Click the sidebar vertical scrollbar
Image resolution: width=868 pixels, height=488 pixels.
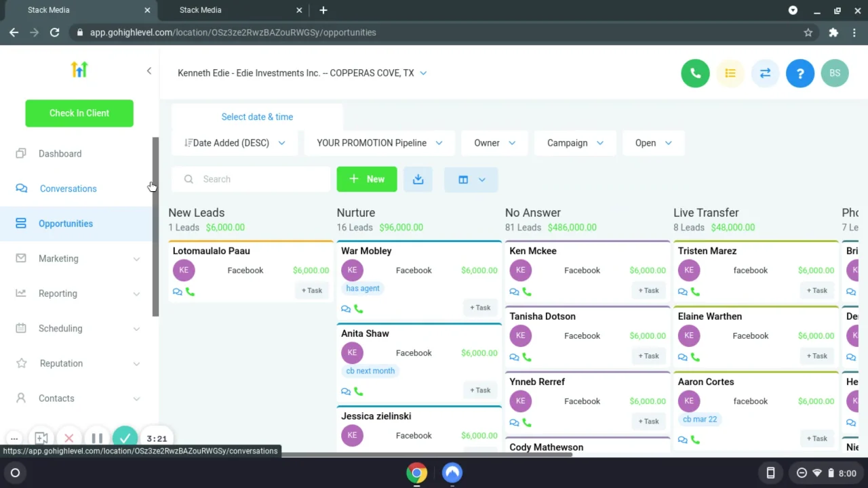(x=155, y=226)
